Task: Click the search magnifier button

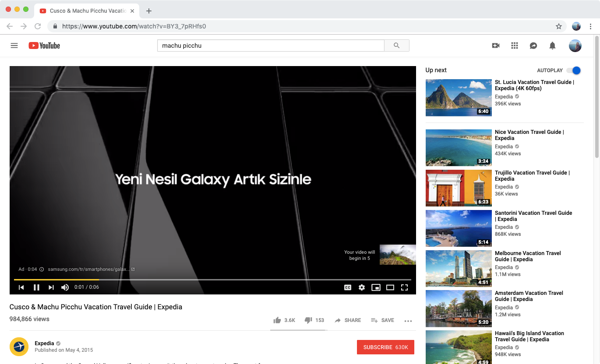Action: (396, 45)
